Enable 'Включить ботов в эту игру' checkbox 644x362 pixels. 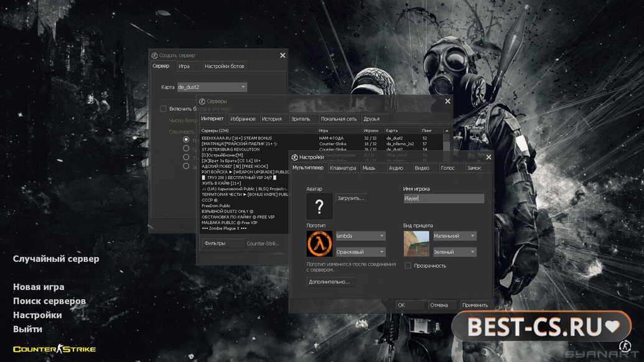(x=163, y=109)
